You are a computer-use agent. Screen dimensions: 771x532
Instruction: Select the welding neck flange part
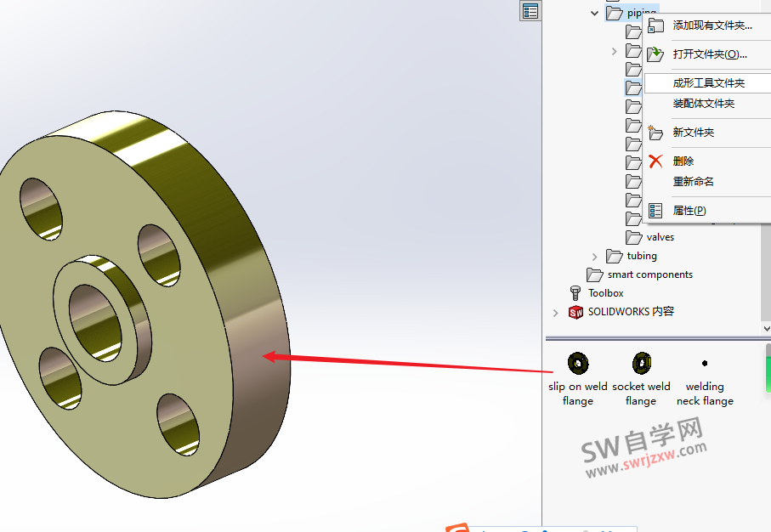coord(704,363)
